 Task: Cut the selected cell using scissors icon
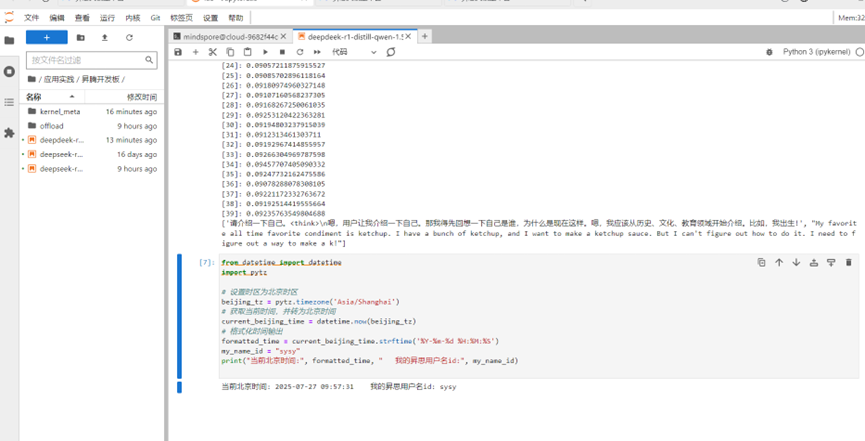pos(212,52)
